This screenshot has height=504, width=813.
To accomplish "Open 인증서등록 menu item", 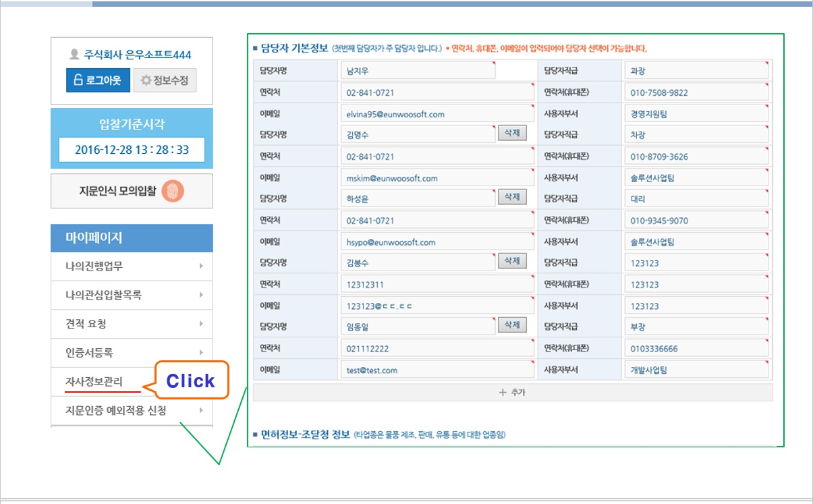I will 132,353.
